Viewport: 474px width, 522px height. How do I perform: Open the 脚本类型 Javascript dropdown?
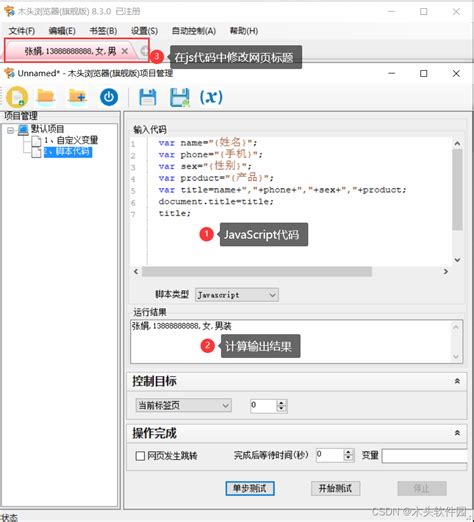[237, 295]
